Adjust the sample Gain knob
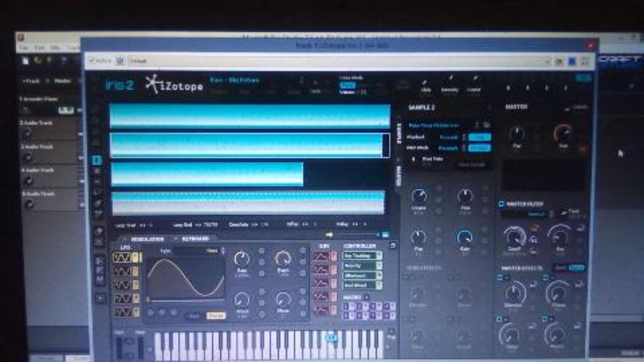The image size is (644, 362). click(465, 238)
